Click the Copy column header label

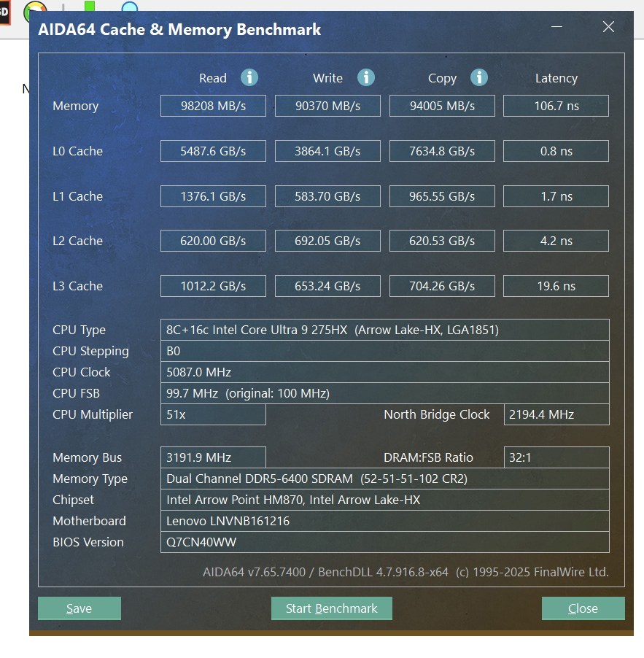[442, 79]
